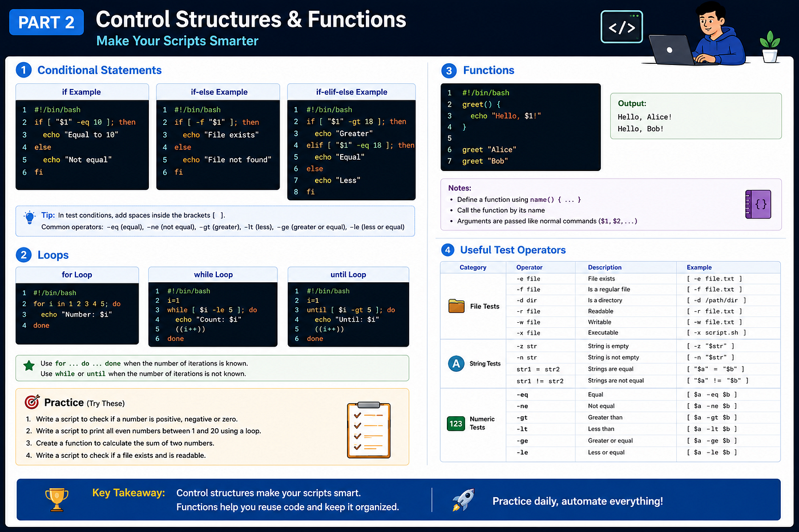Click the line echo "Count: $i"

pos(208,320)
